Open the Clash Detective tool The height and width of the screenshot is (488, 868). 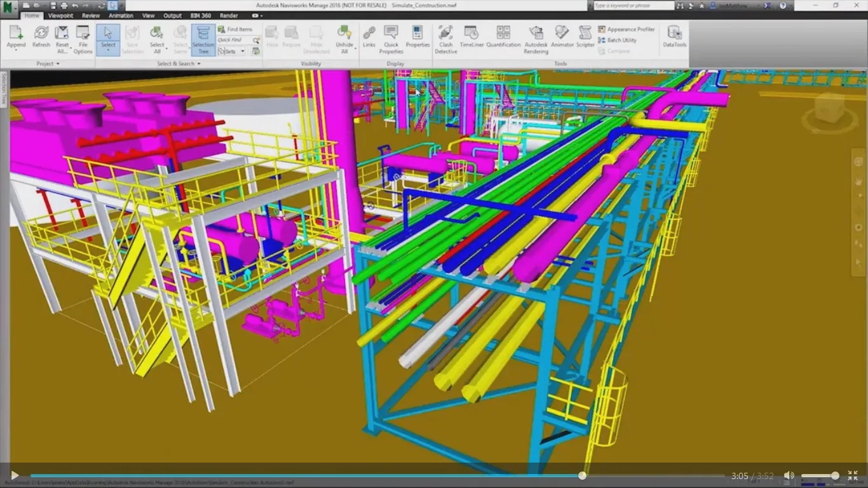click(445, 38)
